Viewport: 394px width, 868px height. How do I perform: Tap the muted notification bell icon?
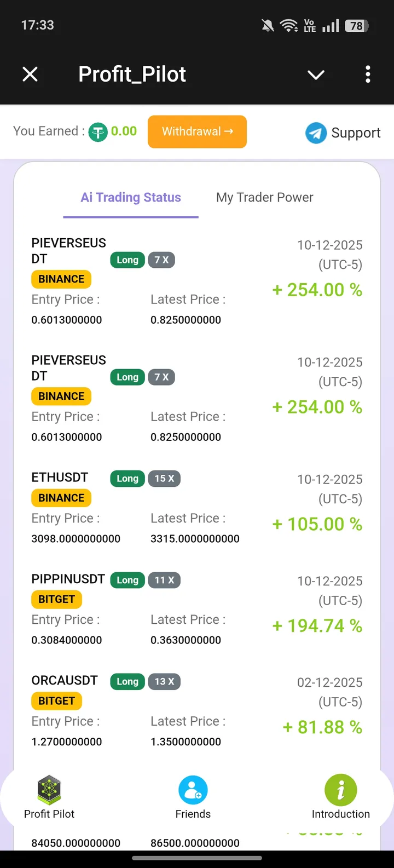point(268,25)
